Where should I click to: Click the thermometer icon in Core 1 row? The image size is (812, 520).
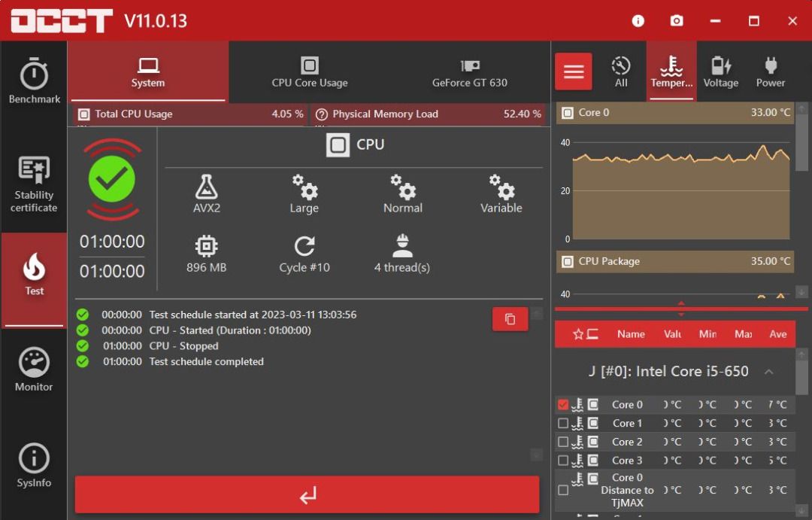[577, 423]
